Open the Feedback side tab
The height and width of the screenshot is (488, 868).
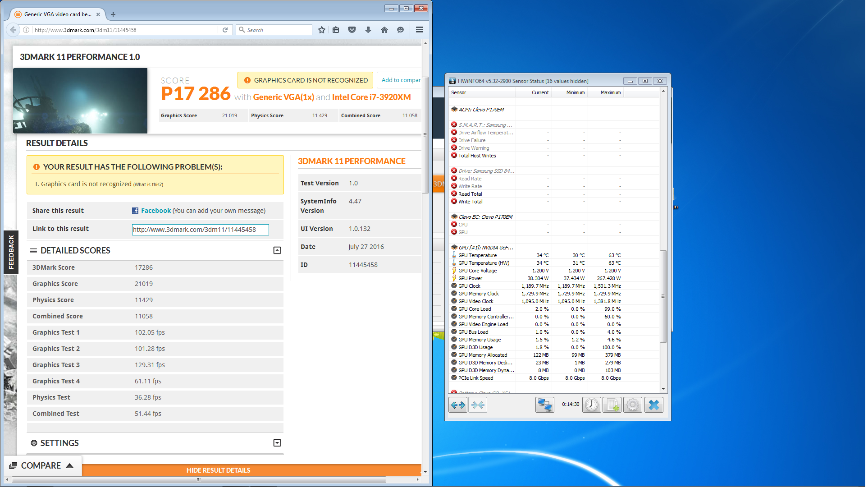point(11,253)
